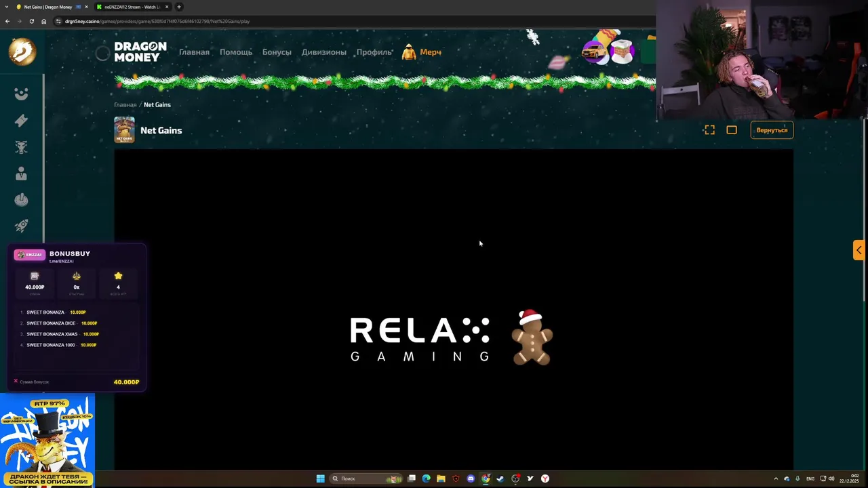The width and height of the screenshot is (868, 488).
Task: Open Профиль in top navigation
Action: (x=374, y=52)
